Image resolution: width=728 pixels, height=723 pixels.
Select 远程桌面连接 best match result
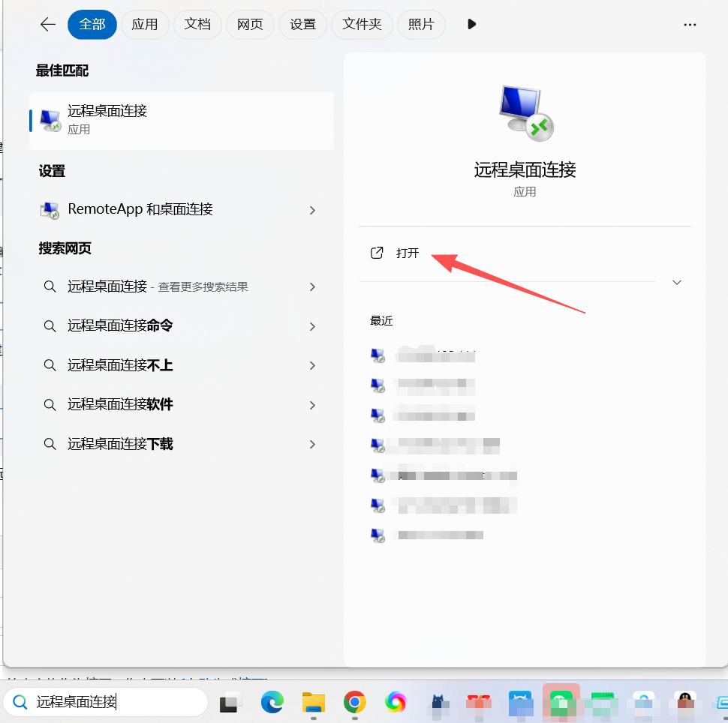181,119
